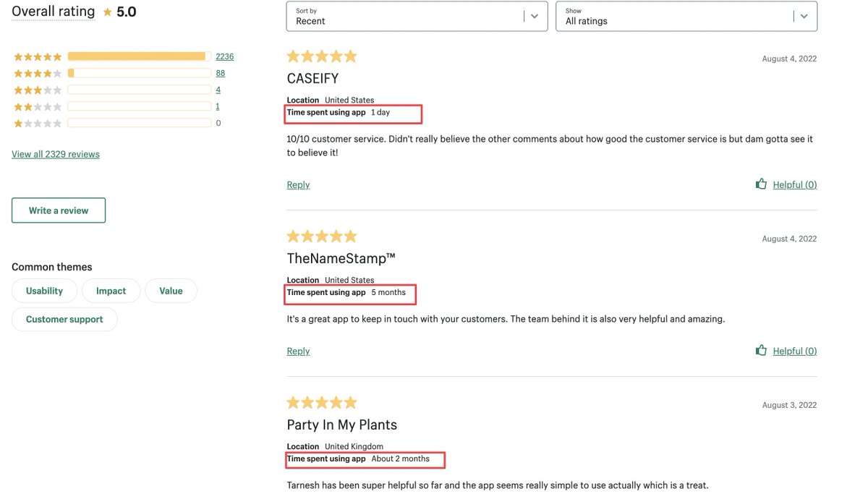Viewport: 868px width, 499px height.
Task: Open the 2236 five-star reviews link
Action: [x=225, y=56]
